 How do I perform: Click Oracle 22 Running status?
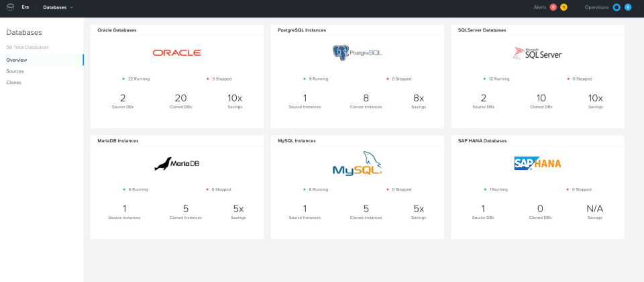pyautogui.click(x=136, y=79)
